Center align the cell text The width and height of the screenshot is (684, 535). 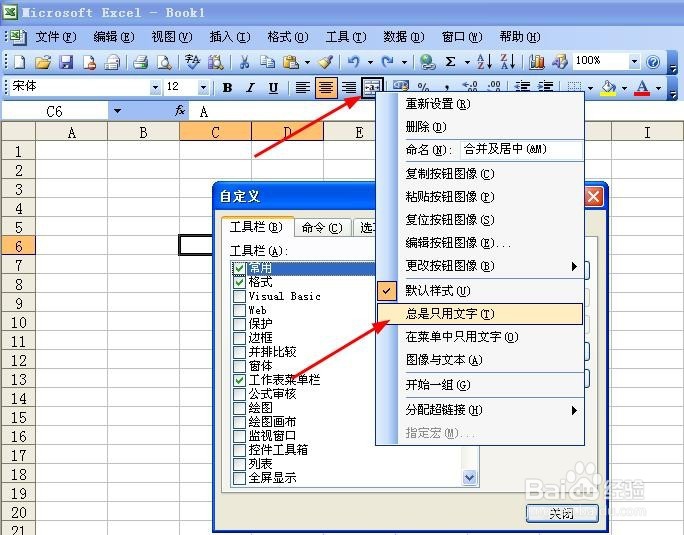326,88
